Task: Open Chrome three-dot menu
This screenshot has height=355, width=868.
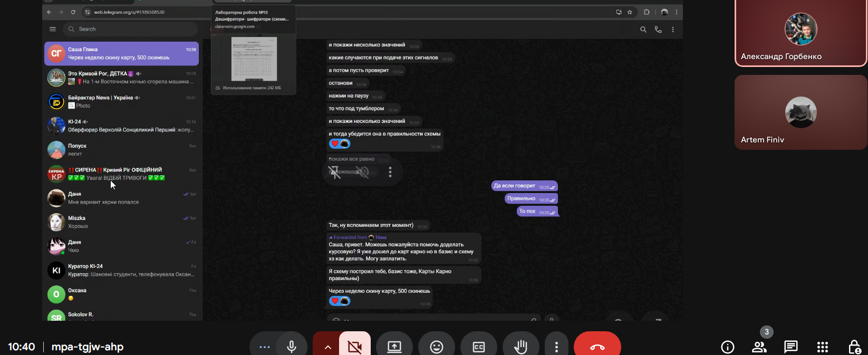Action: pyautogui.click(x=677, y=12)
